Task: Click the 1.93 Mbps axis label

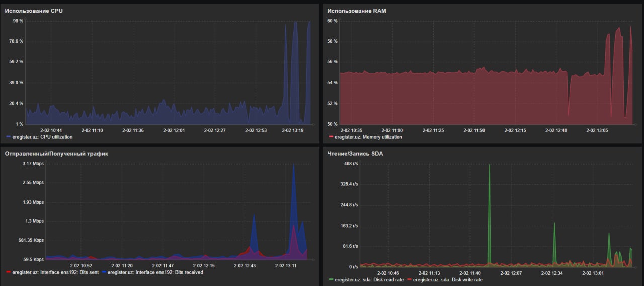Action: [x=33, y=202]
